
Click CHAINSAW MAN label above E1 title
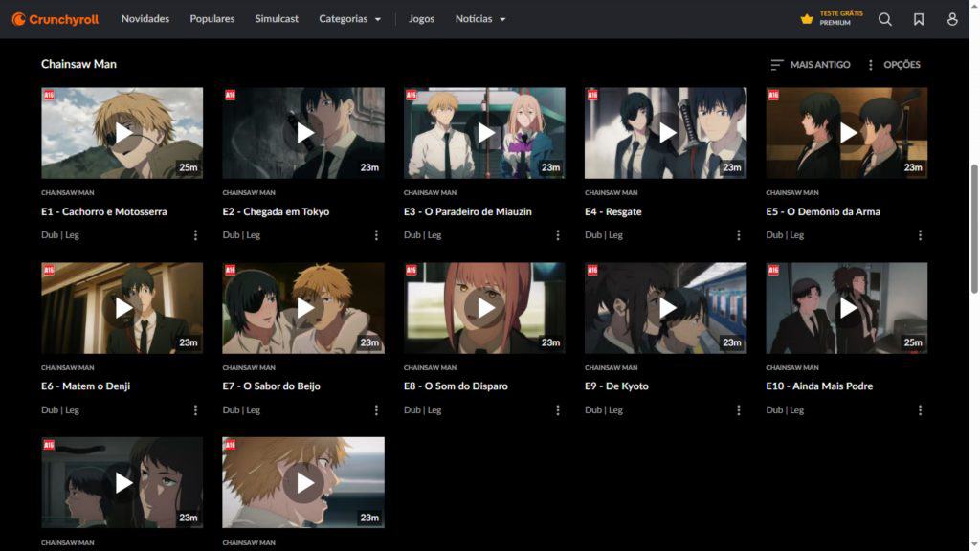coord(68,193)
